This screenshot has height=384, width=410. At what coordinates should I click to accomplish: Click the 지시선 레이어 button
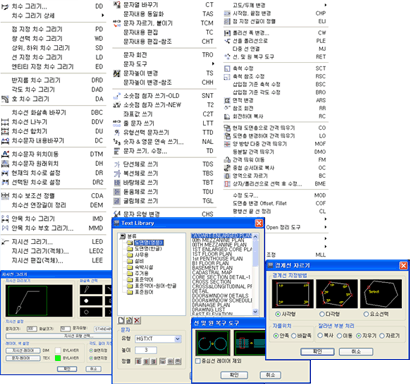tap(23, 350)
